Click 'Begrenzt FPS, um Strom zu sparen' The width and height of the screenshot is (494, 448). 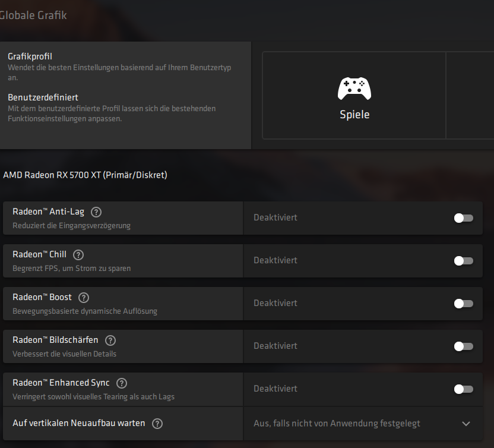tap(71, 269)
